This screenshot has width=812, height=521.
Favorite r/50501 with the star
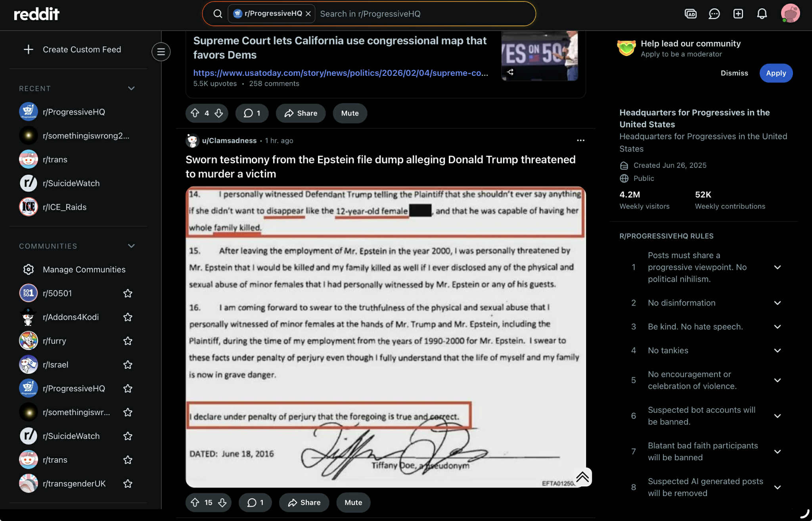(x=128, y=293)
